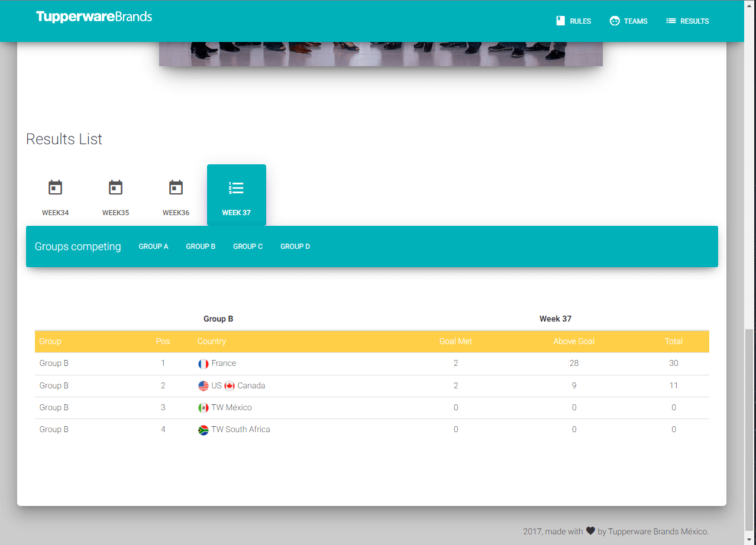The width and height of the screenshot is (756, 545).
Task: Click the Week 37 table heading
Action: 555,319
